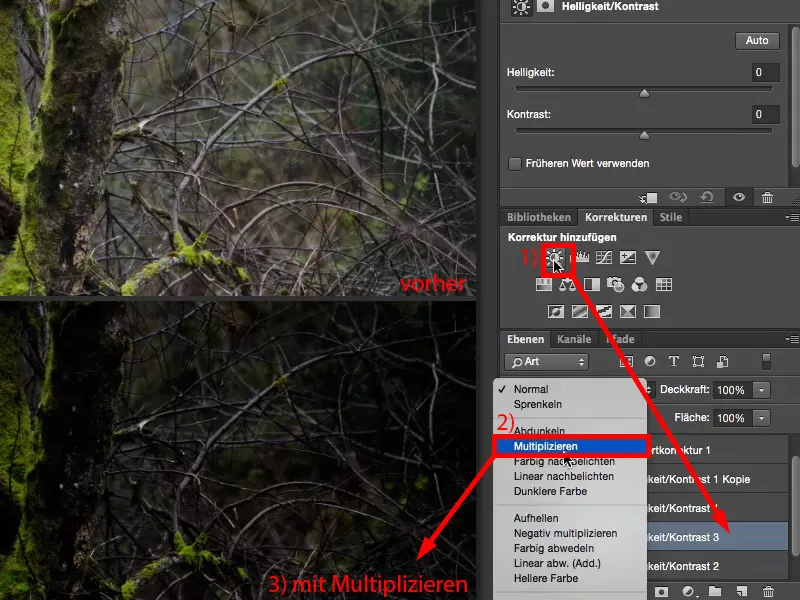Click the Kontrast value field
The image size is (800, 600).
(765, 114)
